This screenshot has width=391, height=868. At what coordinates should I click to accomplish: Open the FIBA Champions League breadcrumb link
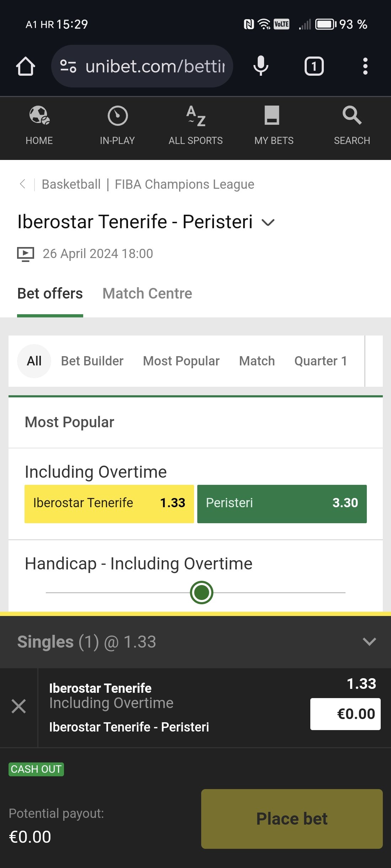click(184, 184)
